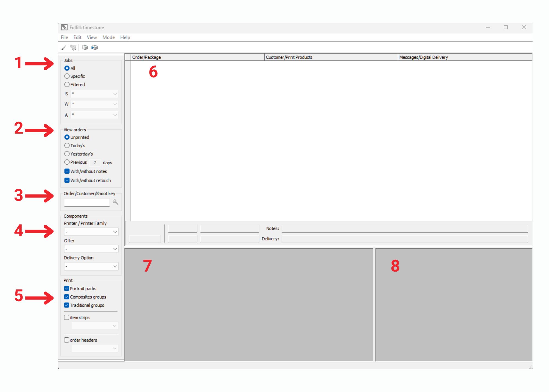This screenshot has width=549, height=392.
Task: Select the All jobs radio button
Action: (67, 68)
